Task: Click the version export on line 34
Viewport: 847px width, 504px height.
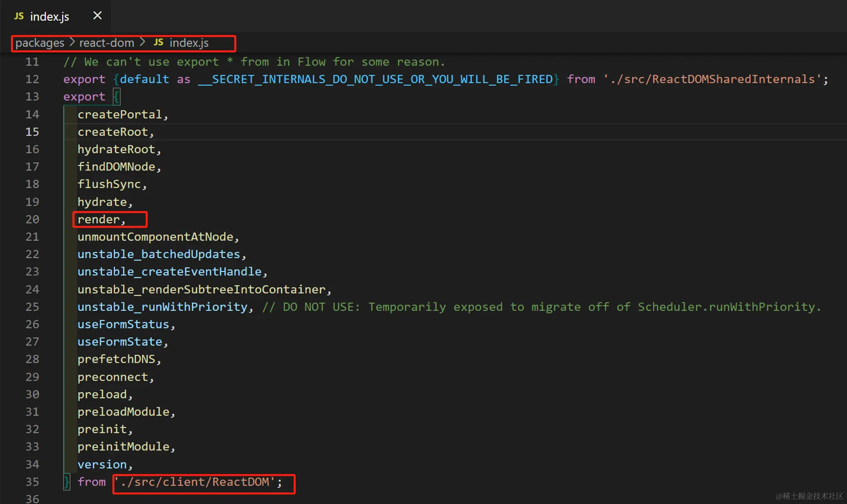Action: click(102, 465)
